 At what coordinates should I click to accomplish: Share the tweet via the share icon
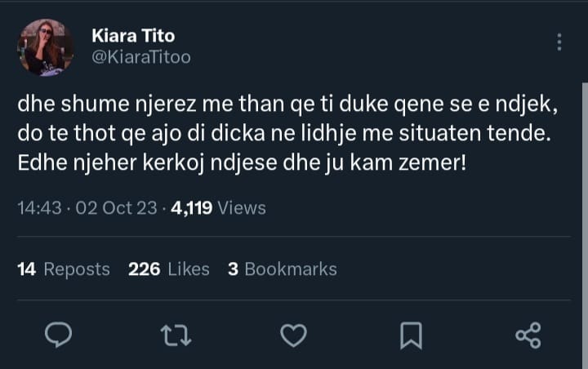[x=528, y=334]
